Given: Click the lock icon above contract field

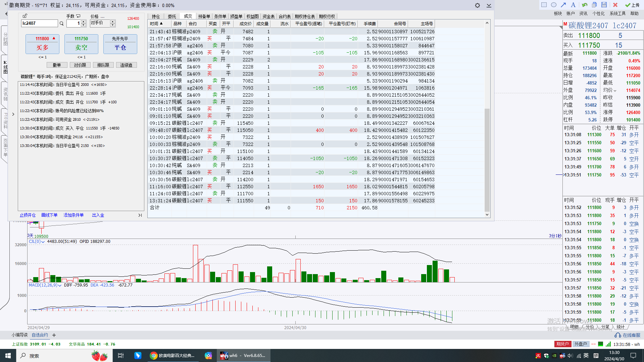Looking at the screenshot, I should (25, 16).
